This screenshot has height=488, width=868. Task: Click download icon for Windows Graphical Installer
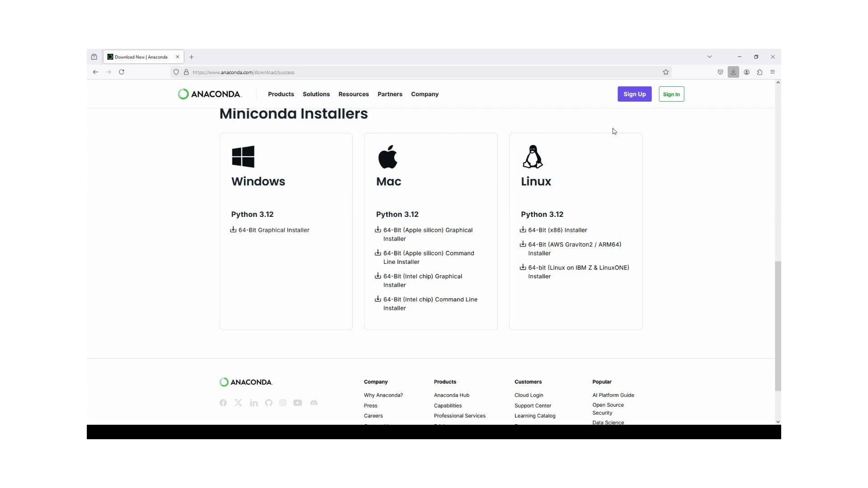coord(233,230)
